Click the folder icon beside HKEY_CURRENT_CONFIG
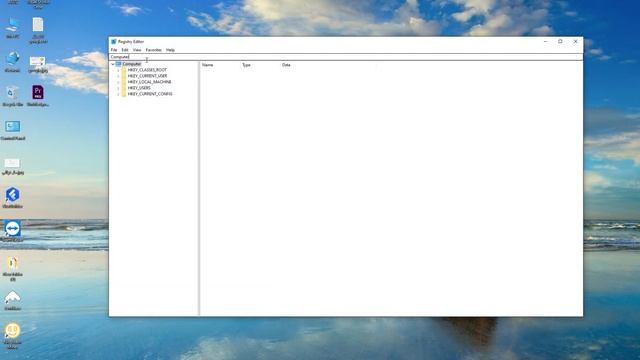The height and width of the screenshot is (360, 640). (124, 94)
